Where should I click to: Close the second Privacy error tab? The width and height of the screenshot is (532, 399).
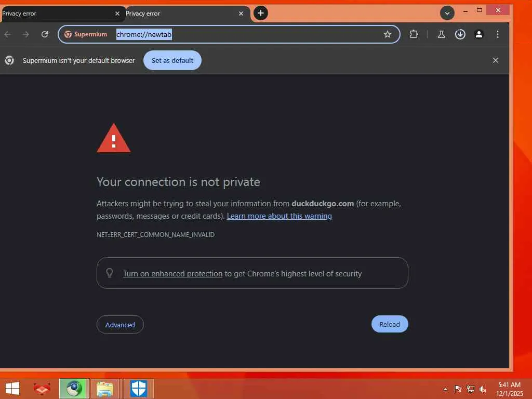pyautogui.click(x=241, y=14)
